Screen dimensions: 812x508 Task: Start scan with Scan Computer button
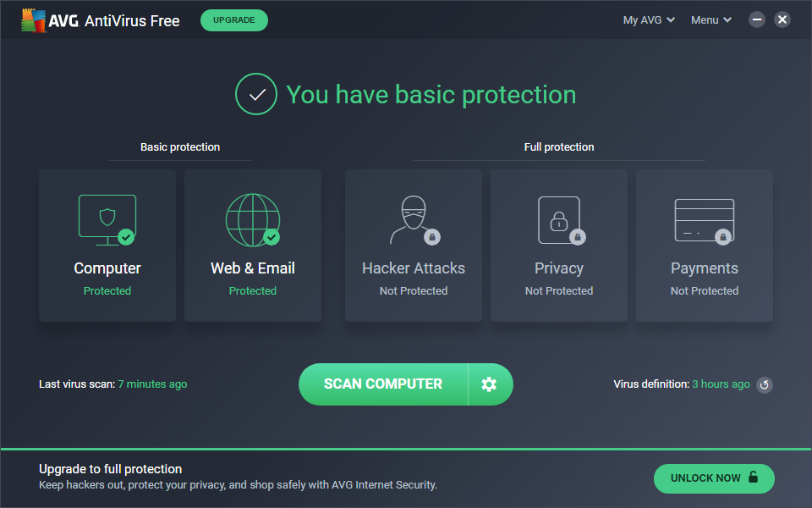tap(383, 384)
